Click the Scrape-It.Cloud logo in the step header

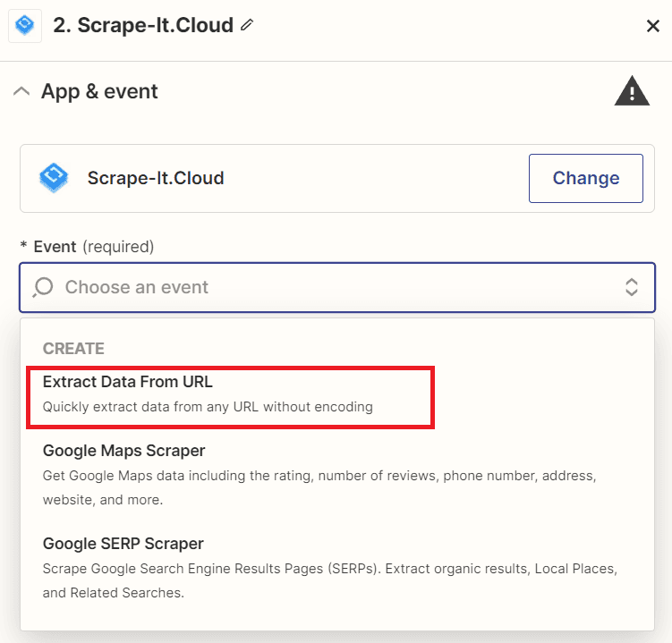25,26
